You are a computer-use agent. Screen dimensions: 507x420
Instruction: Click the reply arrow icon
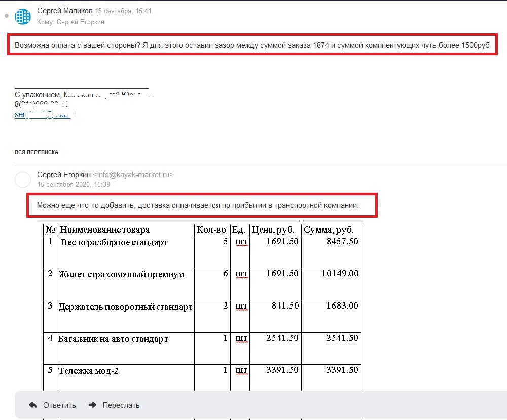(x=33, y=405)
